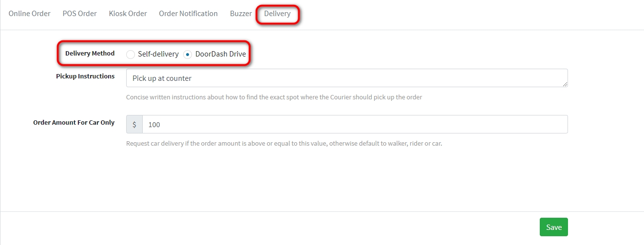
Task: Choose the DoorDash Drive radio circle
Action: (188, 55)
